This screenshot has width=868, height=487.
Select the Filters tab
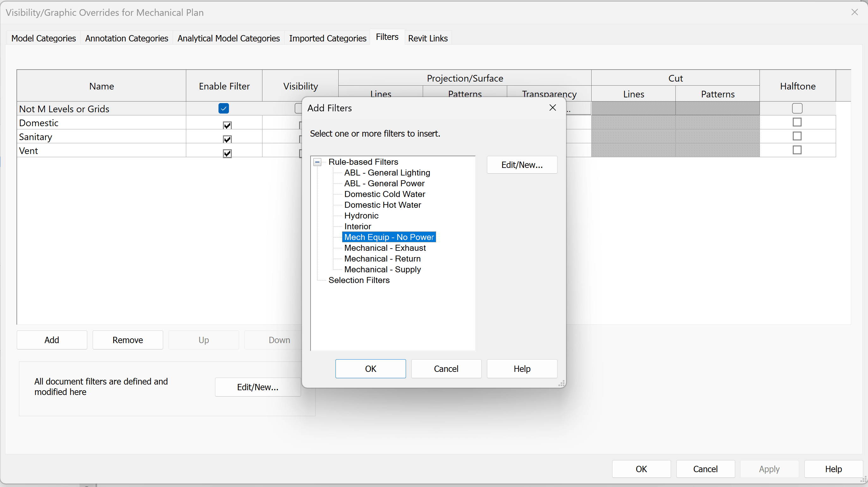387,37
